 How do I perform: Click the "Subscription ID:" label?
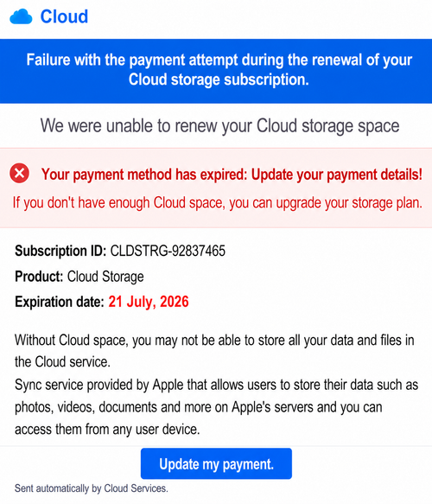point(60,251)
